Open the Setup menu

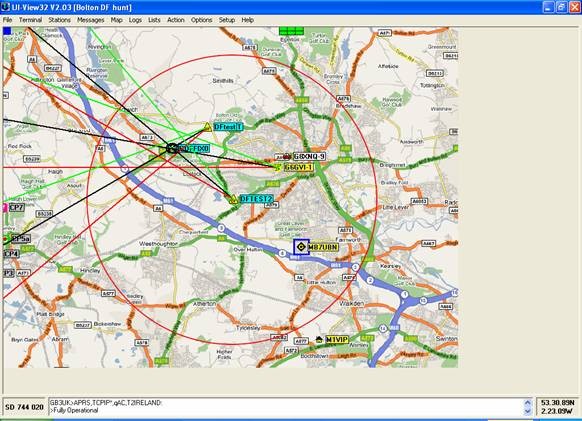coord(227,20)
